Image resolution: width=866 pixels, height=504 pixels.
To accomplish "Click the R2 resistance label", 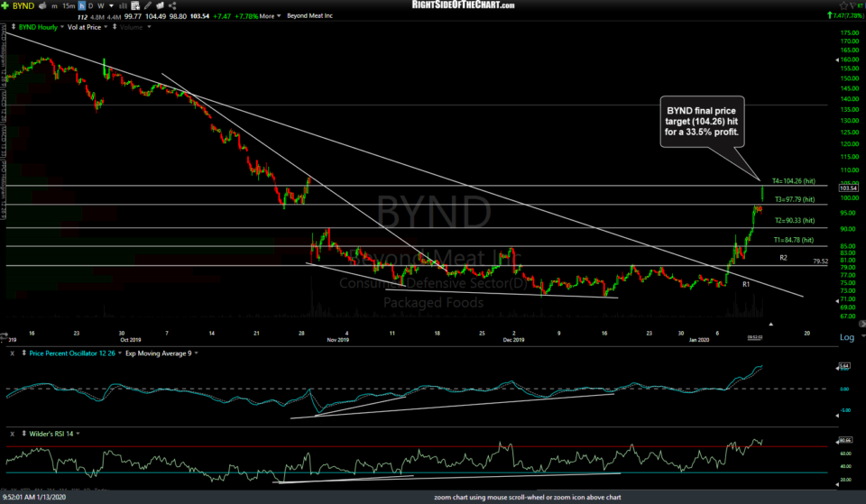I will coord(783,258).
